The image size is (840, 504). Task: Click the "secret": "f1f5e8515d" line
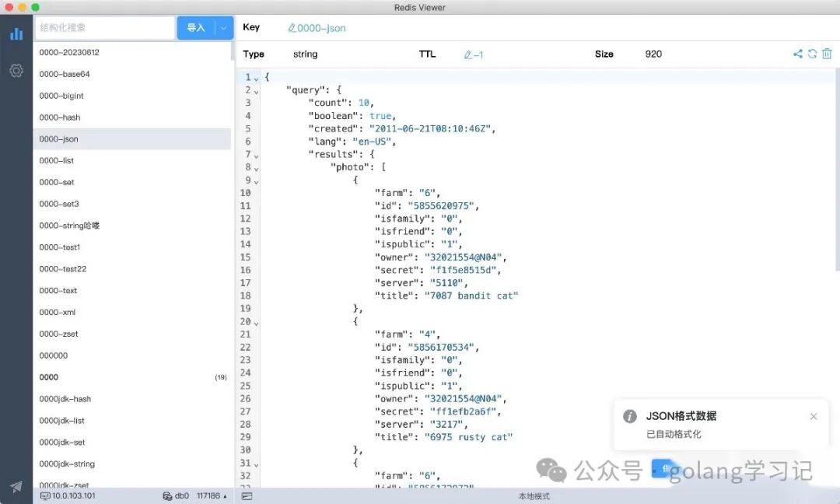(438, 270)
